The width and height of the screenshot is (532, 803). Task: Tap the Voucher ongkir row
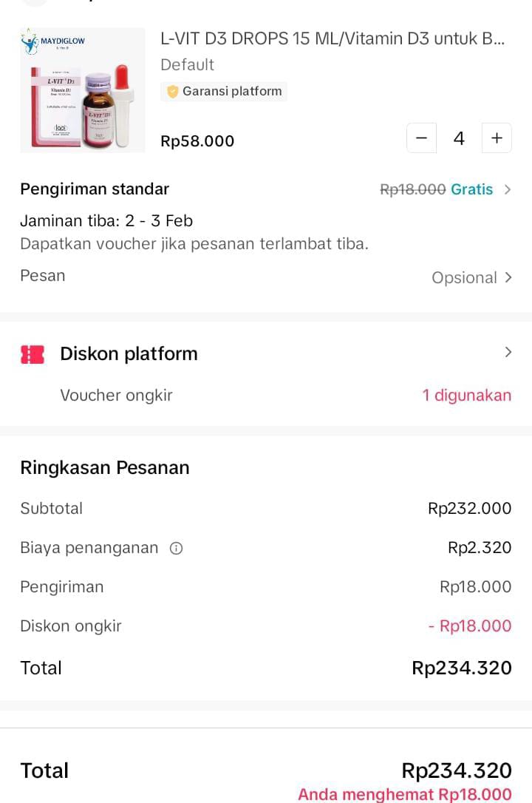pos(116,395)
